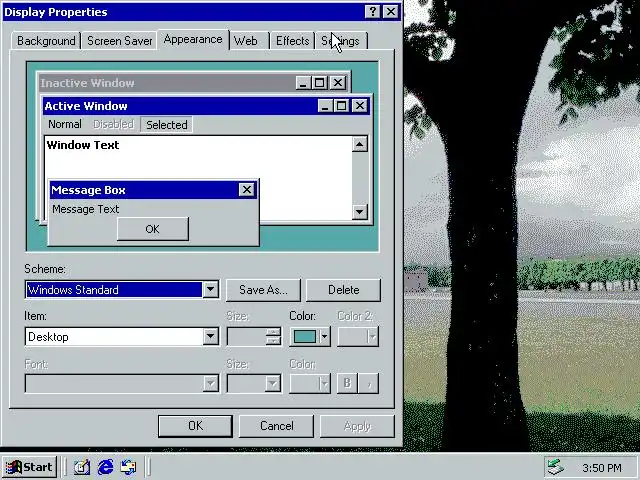Select the Appearance tab
The width and height of the screenshot is (640, 480).
pos(193,40)
